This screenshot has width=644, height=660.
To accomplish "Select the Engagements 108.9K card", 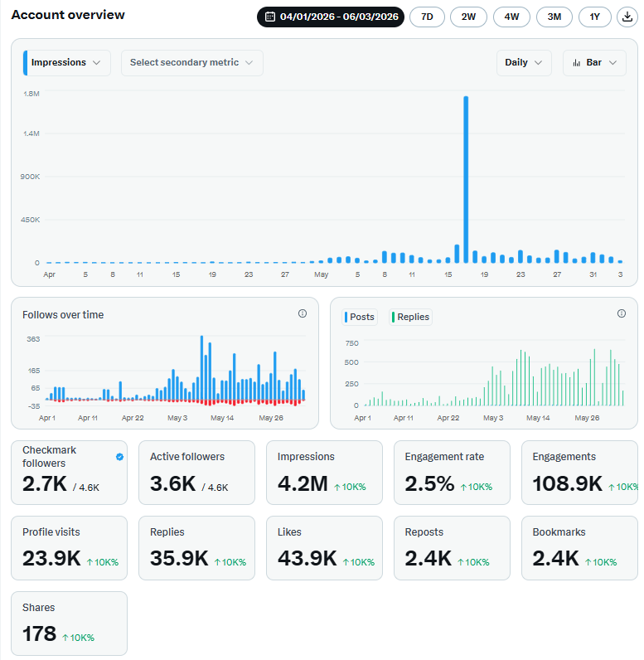I will tap(579, 473).
